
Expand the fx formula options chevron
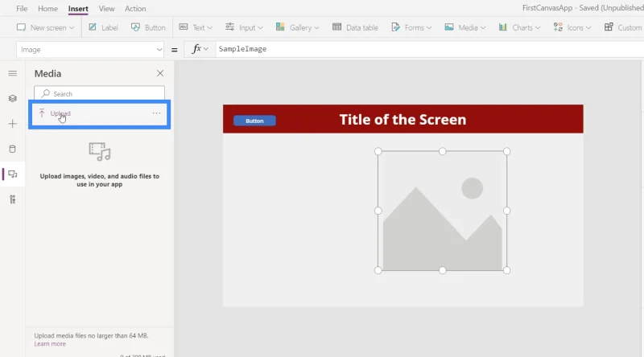pyautogui.click(x=206, y=49)
